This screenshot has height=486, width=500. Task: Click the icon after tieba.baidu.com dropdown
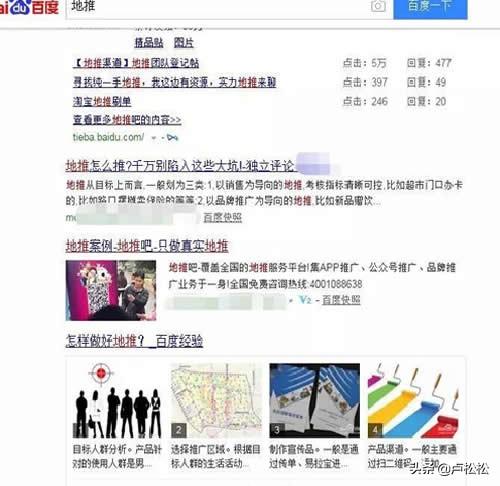(x=172, y=137)
